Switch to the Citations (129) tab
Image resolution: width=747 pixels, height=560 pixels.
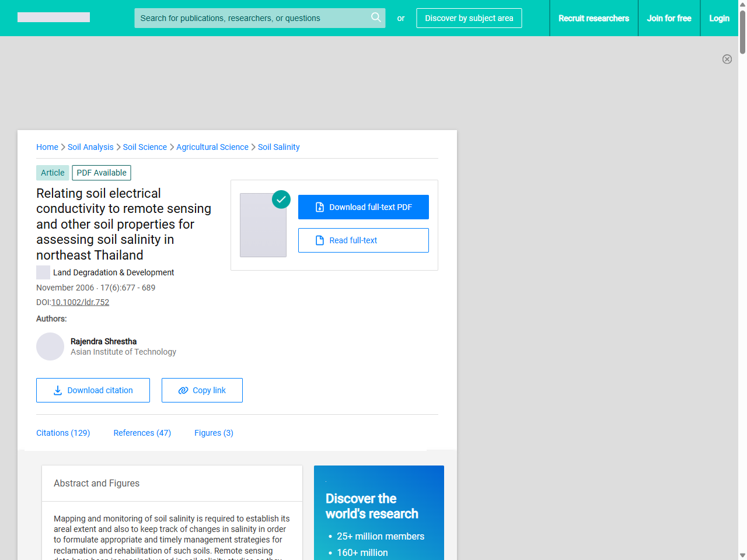coord(63,433)
